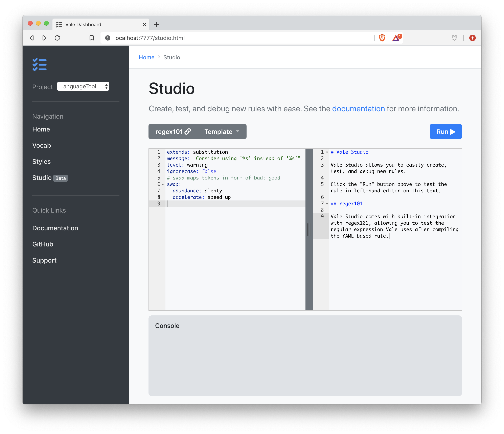Screen dimensions: 504x434
Task: Open the Project LanguageTool dropdown
Action: 83,86
